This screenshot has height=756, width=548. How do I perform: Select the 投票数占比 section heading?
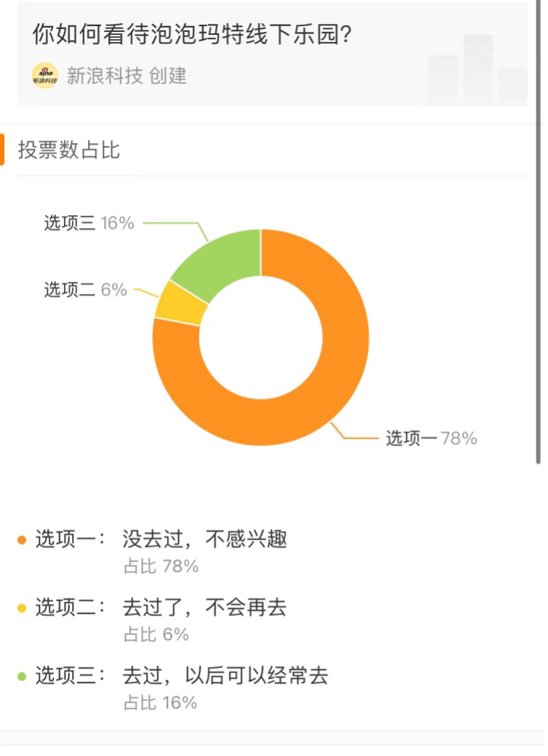point(69,150)
